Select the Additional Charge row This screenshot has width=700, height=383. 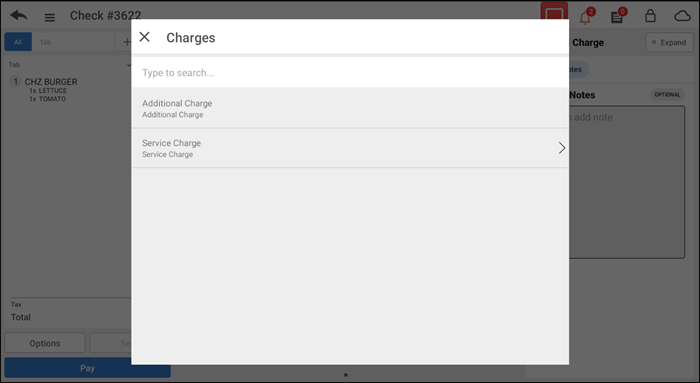click(x=350, y=108)
